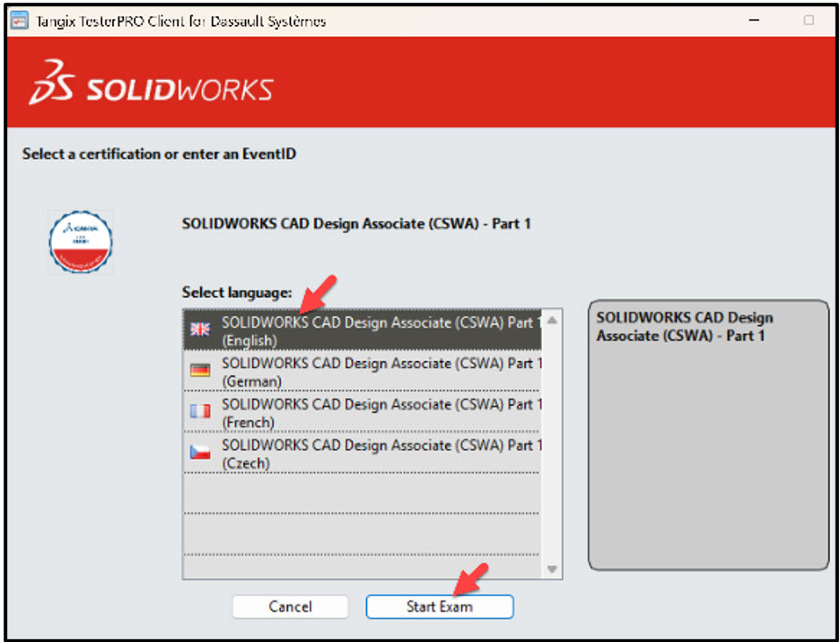Click the French flag icon
Image resolution: width=840 pixels, height=642 pixels.
200,412
